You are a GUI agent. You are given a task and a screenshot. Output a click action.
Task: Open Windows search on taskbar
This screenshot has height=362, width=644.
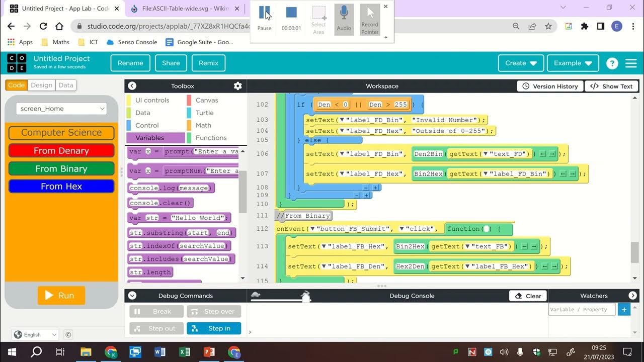36,352
